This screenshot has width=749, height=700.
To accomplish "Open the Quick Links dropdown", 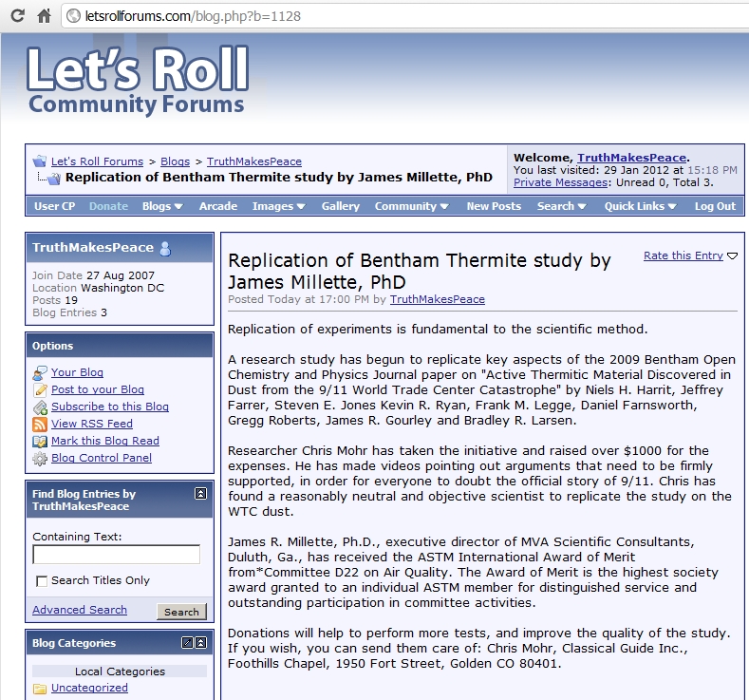I will coord(640,206).
